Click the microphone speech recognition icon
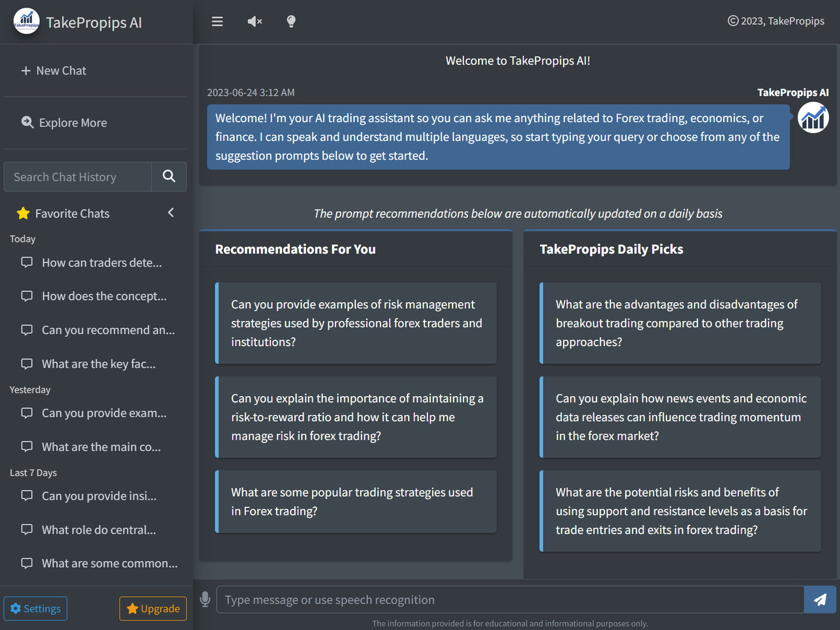The height and width of the screenshot is (630, 840). pyautogui.click(x=205, y=600)
